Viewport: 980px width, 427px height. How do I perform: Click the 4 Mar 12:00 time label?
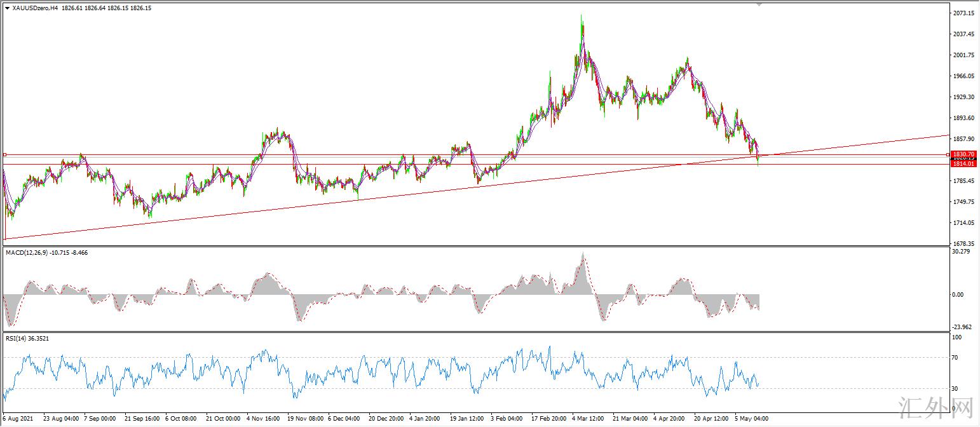[x=589, y=419]
